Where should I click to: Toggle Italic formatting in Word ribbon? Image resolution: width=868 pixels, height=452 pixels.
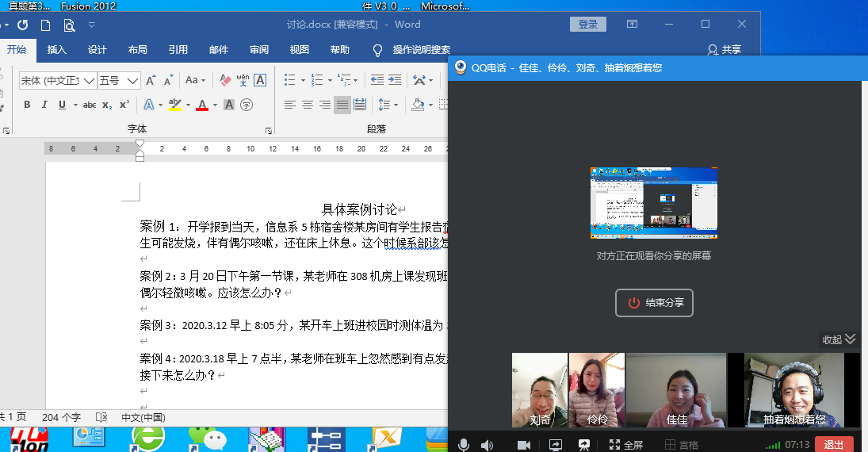coord(44,105)
